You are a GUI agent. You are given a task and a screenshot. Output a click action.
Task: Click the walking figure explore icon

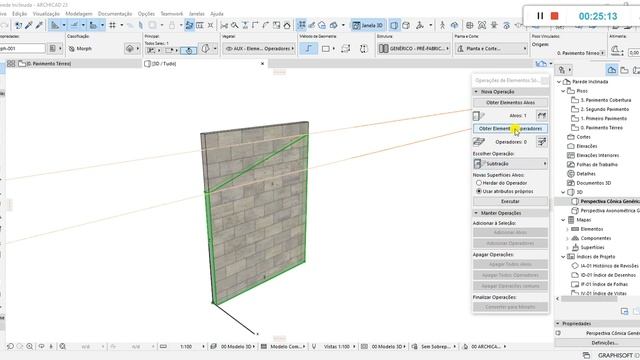click(x=442, y=25)
